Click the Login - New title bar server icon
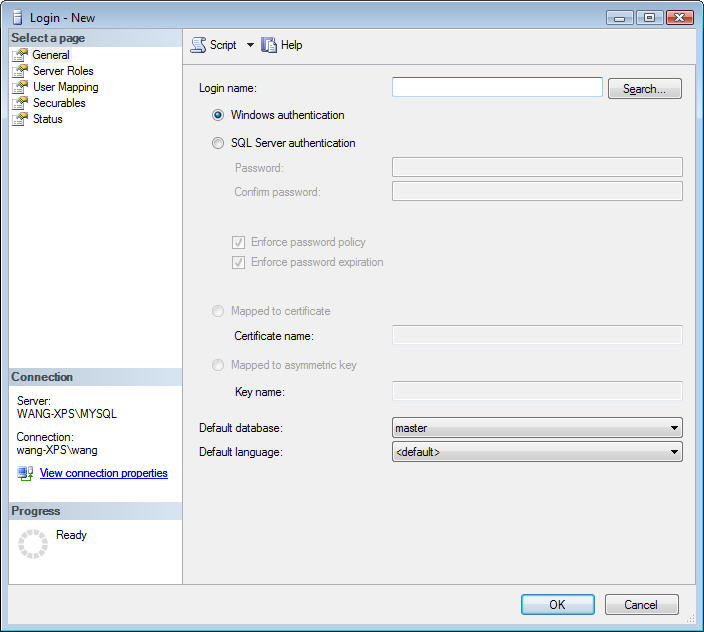 click(18, 18)
